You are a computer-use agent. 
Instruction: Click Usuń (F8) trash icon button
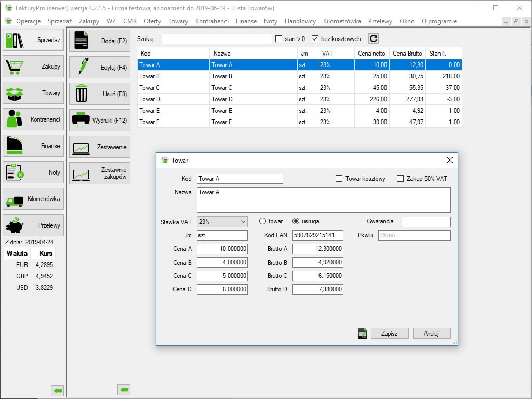[100, 94]
